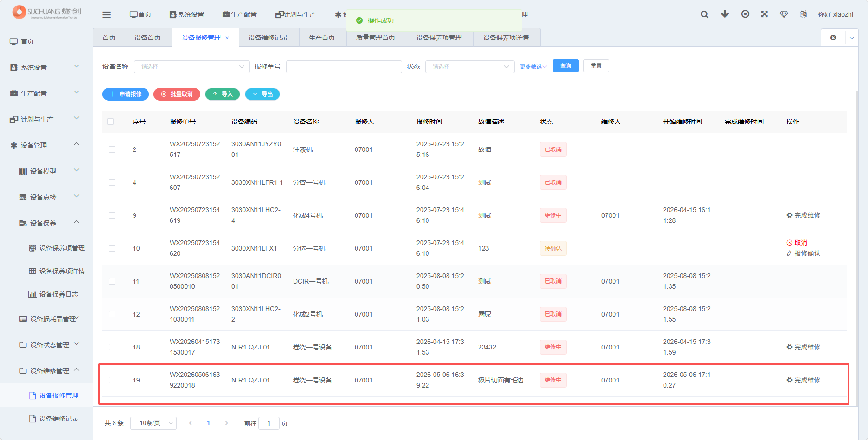Open the 10条/页 page size dropdown
Viewport: 868px width, 440px height.
click(x=153, y=423)
